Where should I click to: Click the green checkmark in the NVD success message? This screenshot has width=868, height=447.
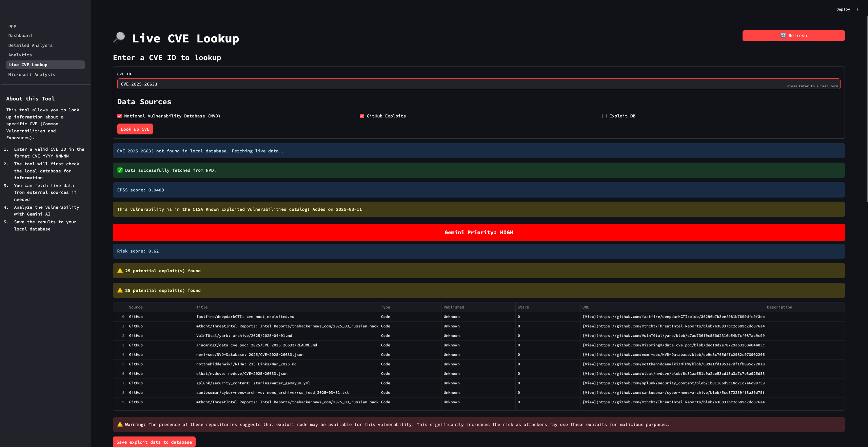point(120,170)
